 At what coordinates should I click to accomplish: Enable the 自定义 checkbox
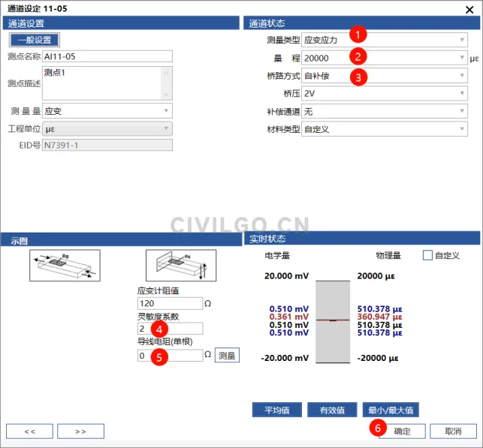point(428,255)
